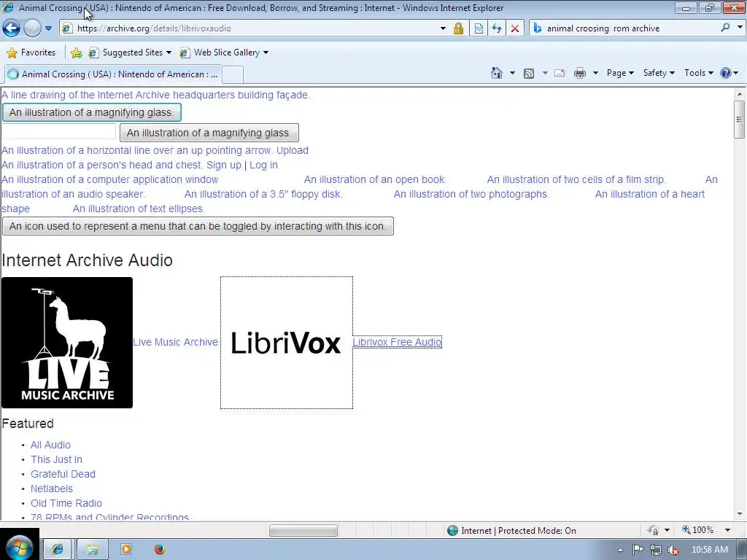Click the Forward navigation arrow button
Screen dimensions: 747x560
coord(32,28)
